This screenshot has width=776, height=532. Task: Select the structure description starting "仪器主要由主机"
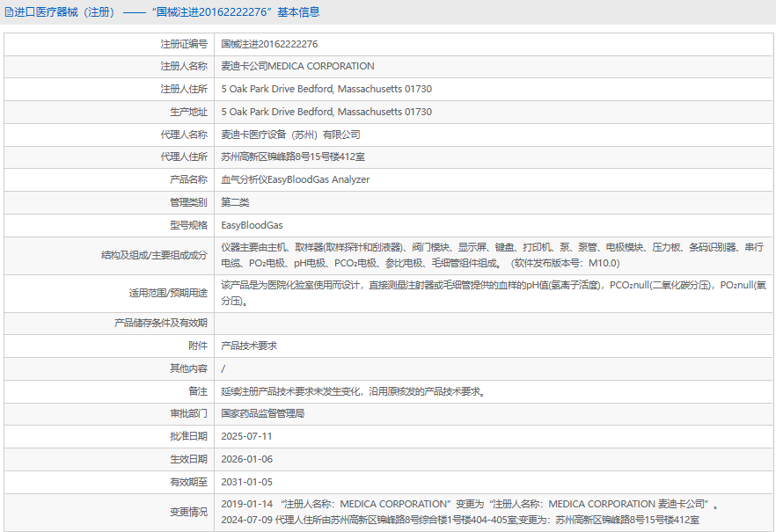click(493, 255)
